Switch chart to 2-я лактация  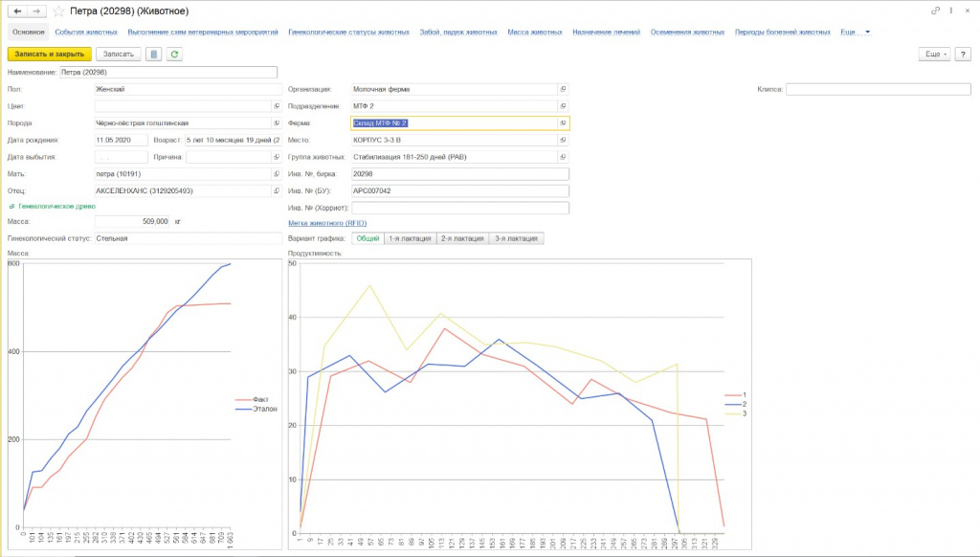pyautogui.click(x=462, y=238)
